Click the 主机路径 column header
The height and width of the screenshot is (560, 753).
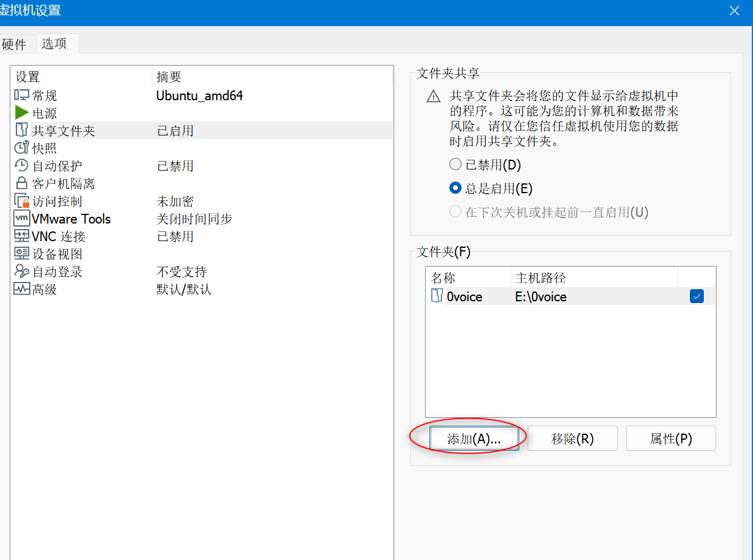(x=595, y=278)
